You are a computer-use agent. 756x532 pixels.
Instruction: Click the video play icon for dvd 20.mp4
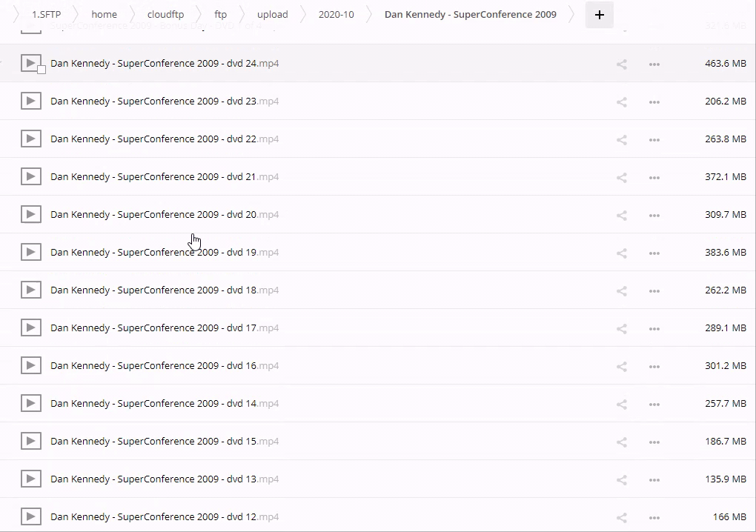(x=30, y=214)
